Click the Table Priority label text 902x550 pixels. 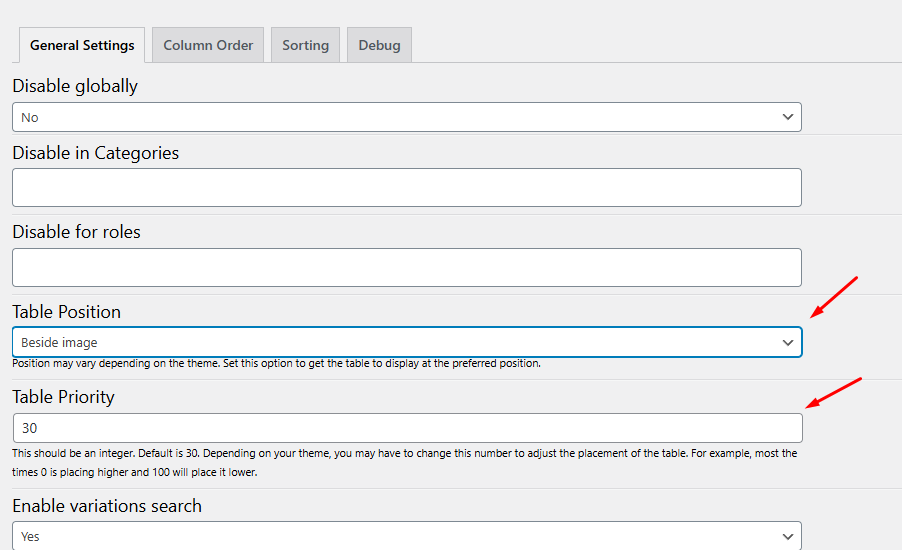click(63, 397)
